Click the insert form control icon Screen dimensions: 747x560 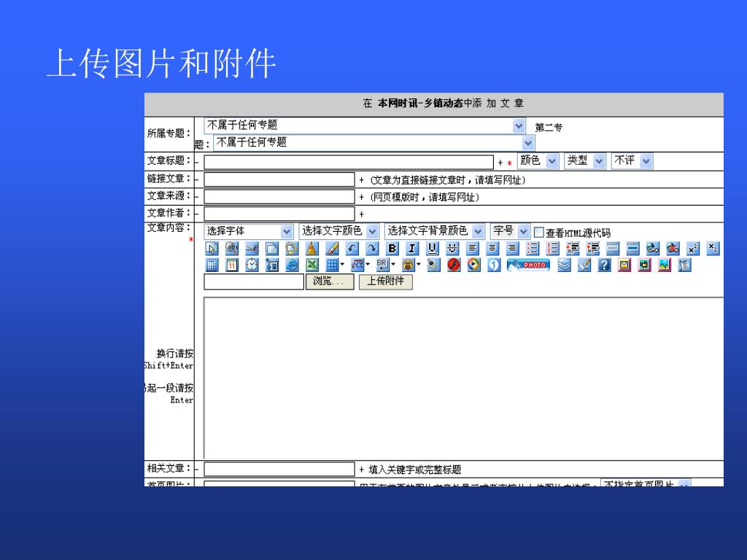[272, 265]
